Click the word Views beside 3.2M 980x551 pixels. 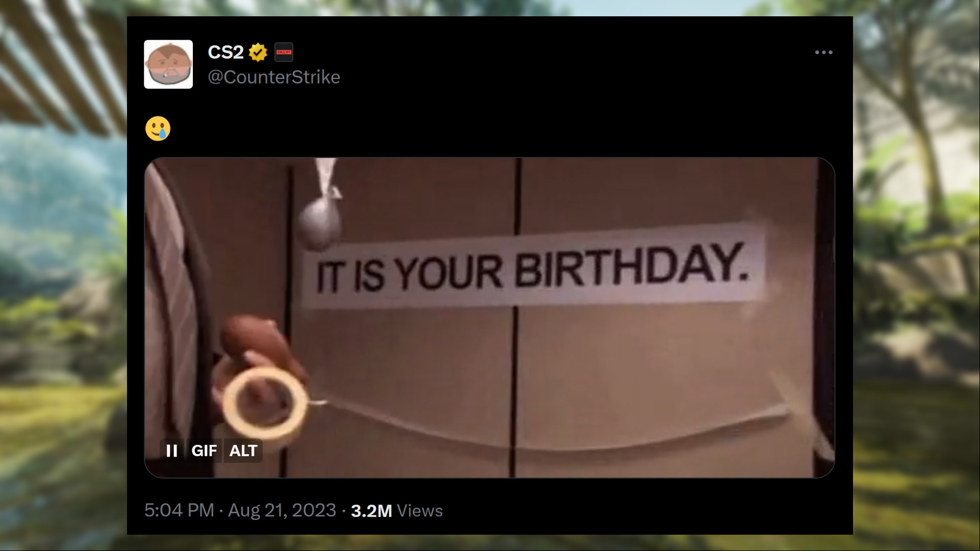420,511
